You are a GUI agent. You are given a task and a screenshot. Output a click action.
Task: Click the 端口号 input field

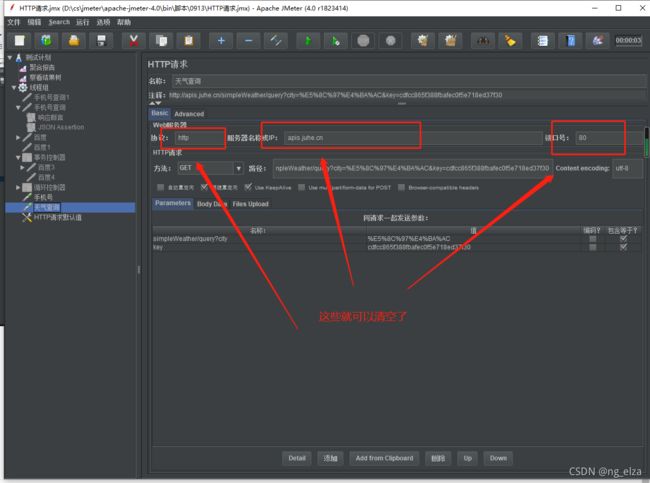[611, 138]
